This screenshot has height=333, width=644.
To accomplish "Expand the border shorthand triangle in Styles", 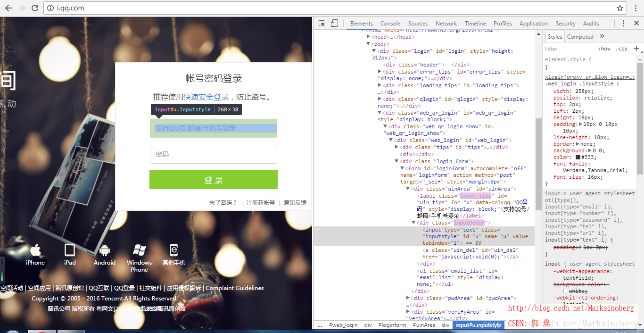I will click(x=578, y=144).
